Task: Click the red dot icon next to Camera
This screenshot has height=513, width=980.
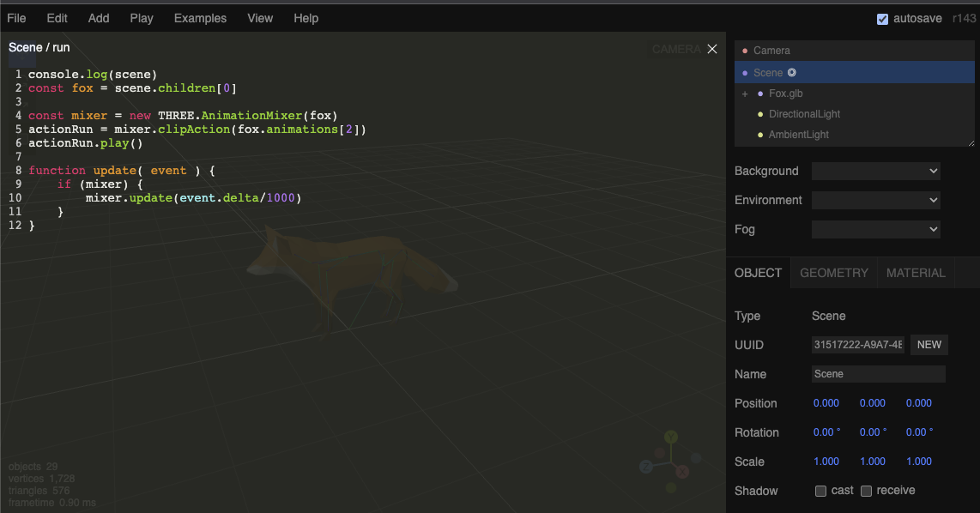Action: pos(745,51)
